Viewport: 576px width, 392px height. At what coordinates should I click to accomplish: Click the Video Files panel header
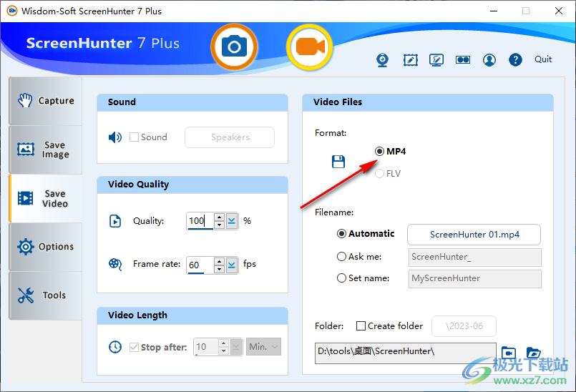coord(428,102)
